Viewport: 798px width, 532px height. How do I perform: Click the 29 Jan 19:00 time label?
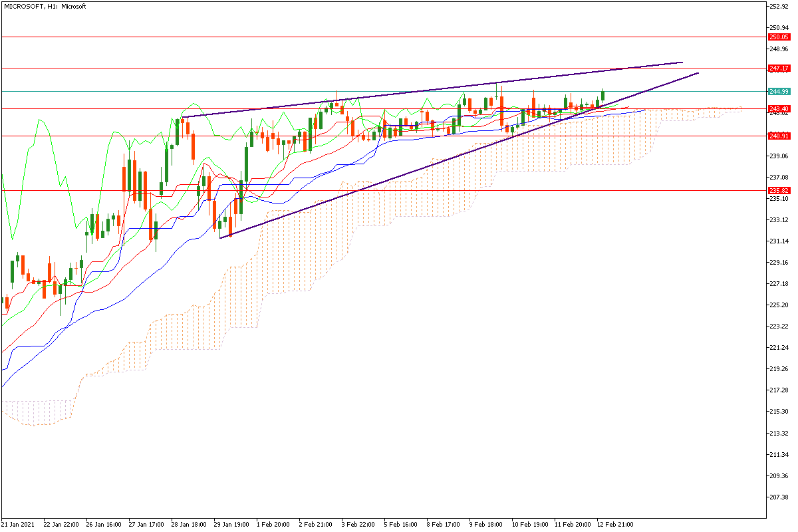[231, 524]
